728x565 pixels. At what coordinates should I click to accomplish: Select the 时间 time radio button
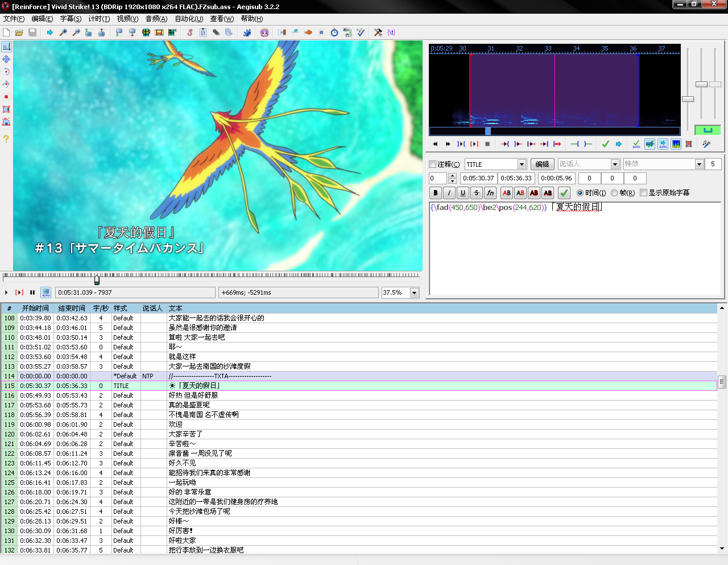click(x=580, y=193)
